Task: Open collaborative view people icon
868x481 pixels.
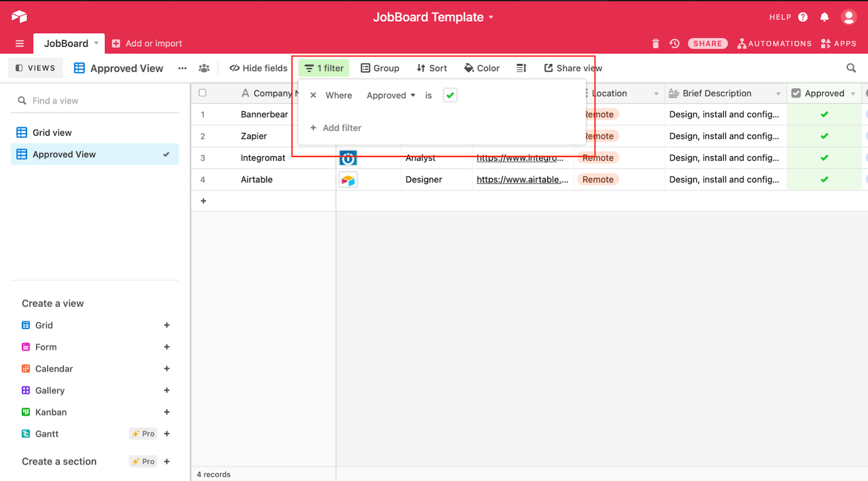Action: pyautogui.click(x=204, y=68)
